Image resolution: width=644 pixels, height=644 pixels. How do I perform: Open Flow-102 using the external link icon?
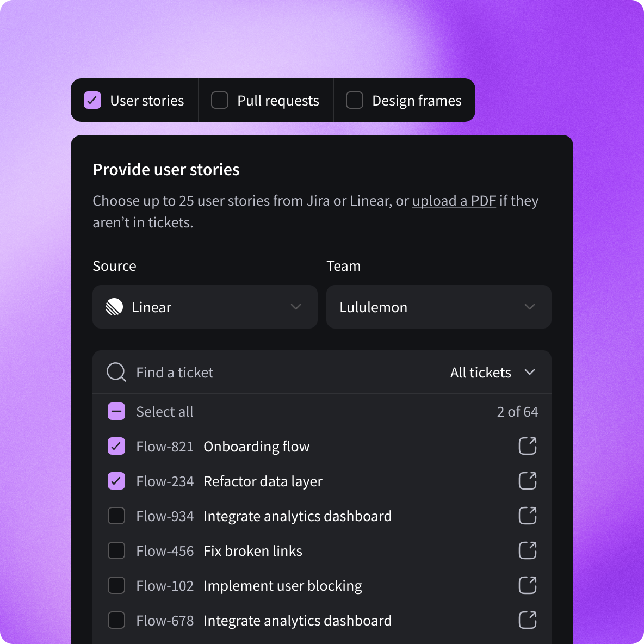[x=527, y=585]
